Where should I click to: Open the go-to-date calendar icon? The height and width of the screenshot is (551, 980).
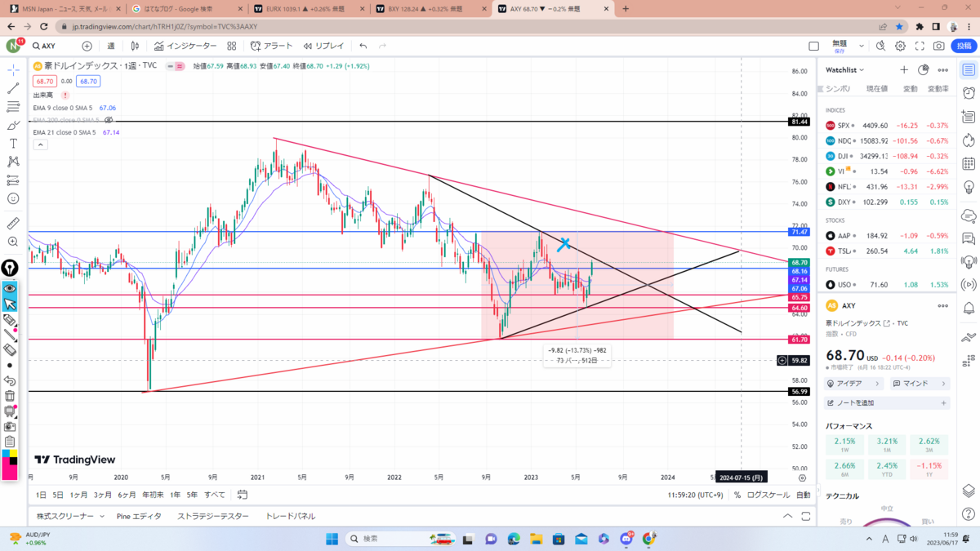243,495
